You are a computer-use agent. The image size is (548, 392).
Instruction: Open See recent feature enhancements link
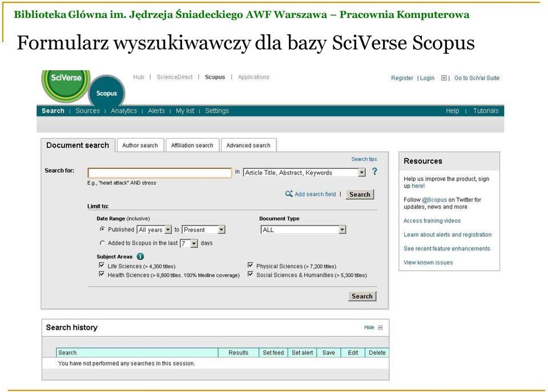[447, 249]
